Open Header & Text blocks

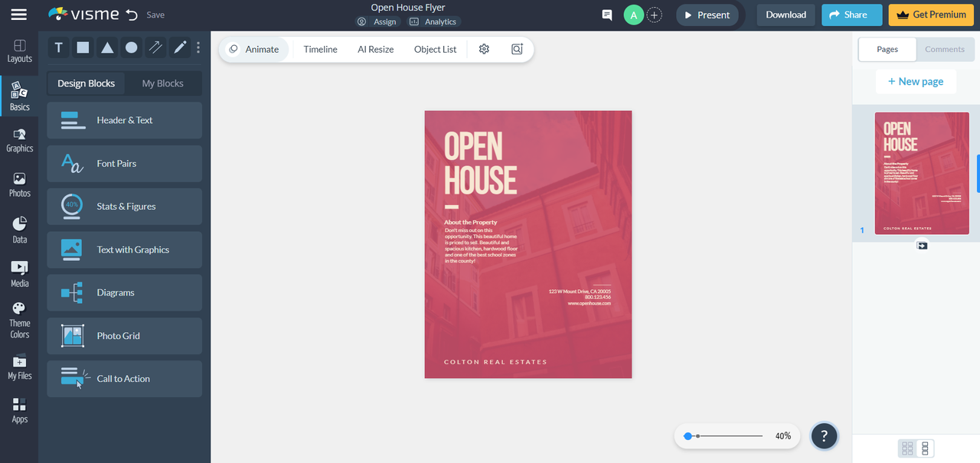(x=124, y=120)
